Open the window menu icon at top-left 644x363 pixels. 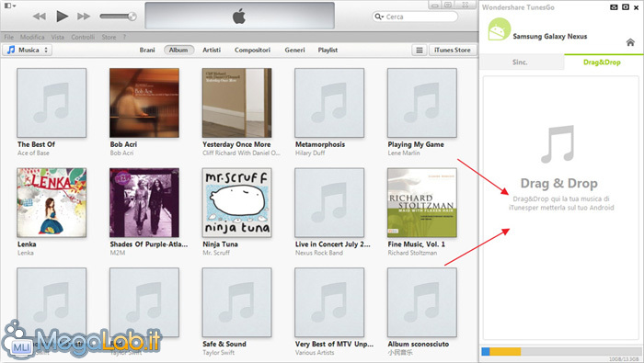tap(10, 6)
